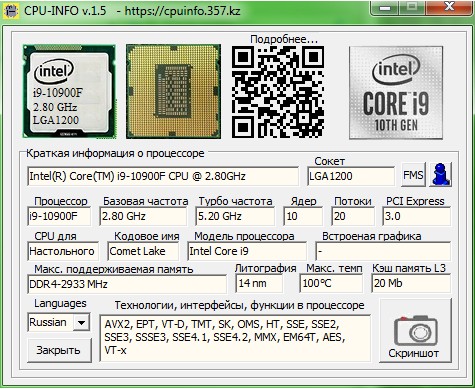Click the FMS button
This screenshot has height=389, width=475.
coord(413,174)
